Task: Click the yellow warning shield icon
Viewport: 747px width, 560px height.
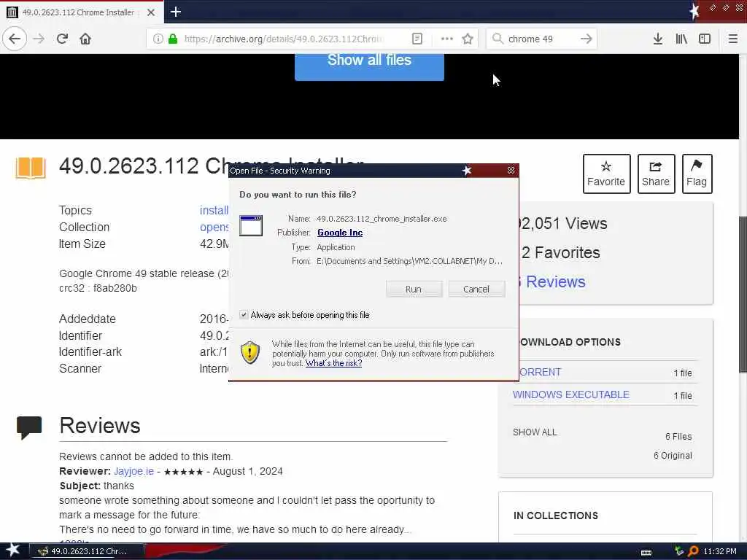Action: [x=249, y=353]
